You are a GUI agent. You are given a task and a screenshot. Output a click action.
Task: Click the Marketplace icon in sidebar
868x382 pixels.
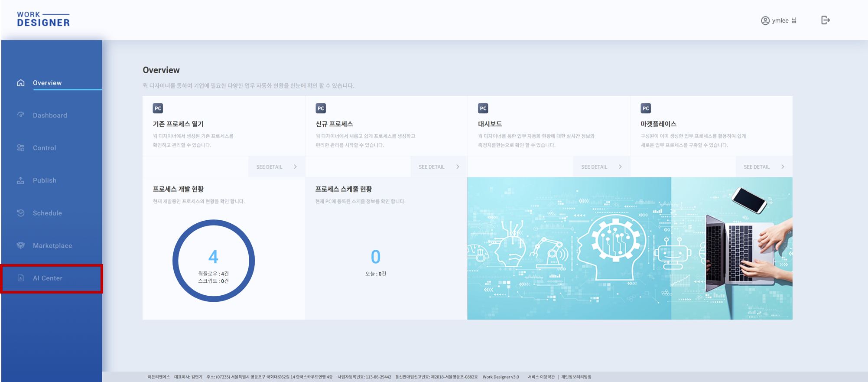(x=21, y=245)
